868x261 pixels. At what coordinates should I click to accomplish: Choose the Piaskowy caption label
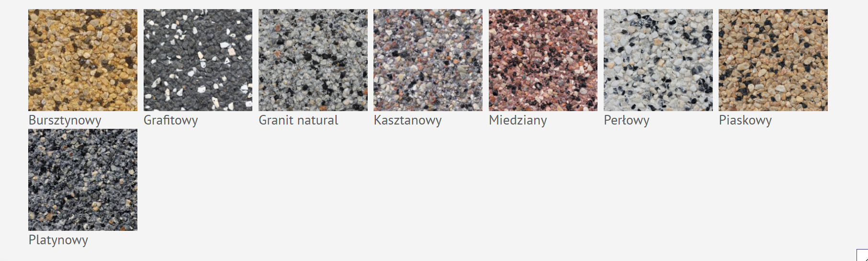click(x=745, y=120)
